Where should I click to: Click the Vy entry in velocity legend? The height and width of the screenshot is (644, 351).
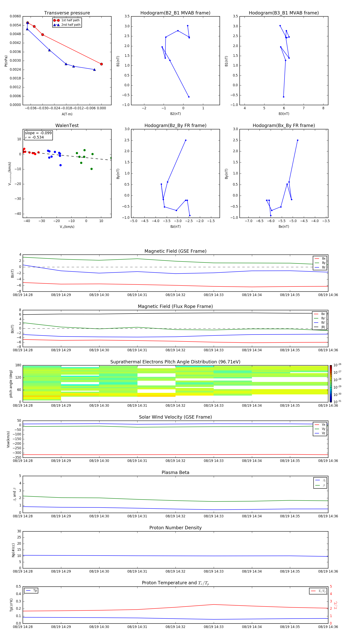[320, 429]
